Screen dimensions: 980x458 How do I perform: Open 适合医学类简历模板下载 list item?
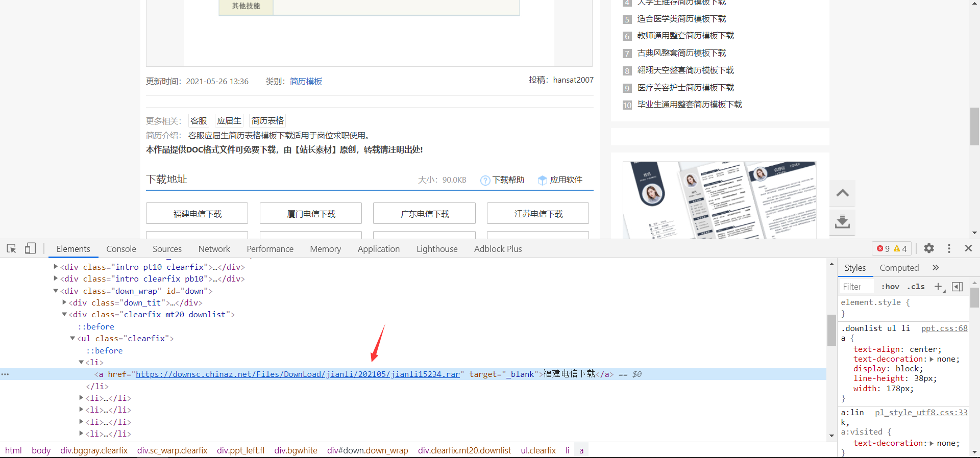pos(681,19)
